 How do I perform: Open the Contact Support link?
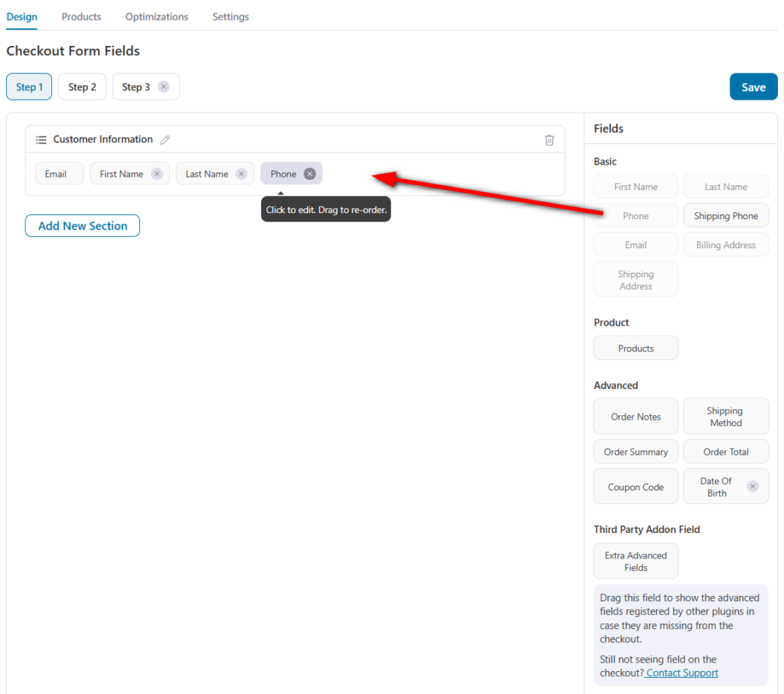[x=681, y=673]
